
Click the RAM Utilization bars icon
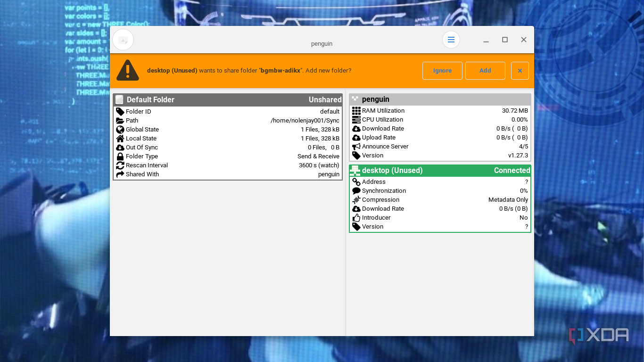click(x=356, y=110)
